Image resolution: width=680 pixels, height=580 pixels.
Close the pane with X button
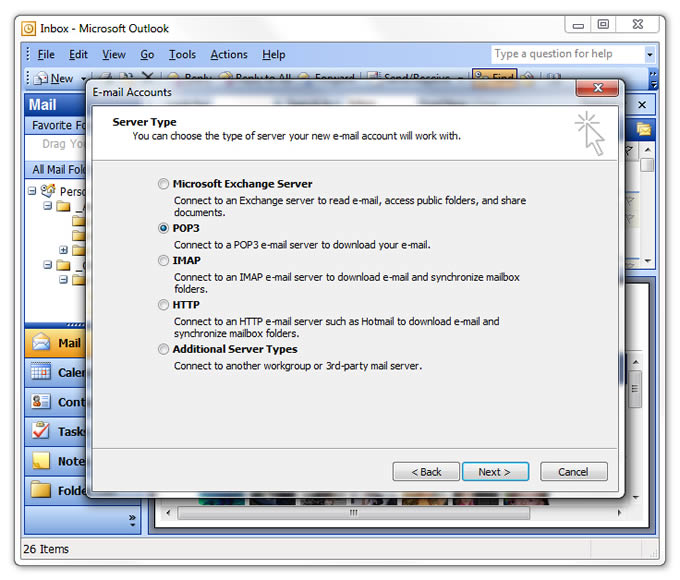point(642,105)
